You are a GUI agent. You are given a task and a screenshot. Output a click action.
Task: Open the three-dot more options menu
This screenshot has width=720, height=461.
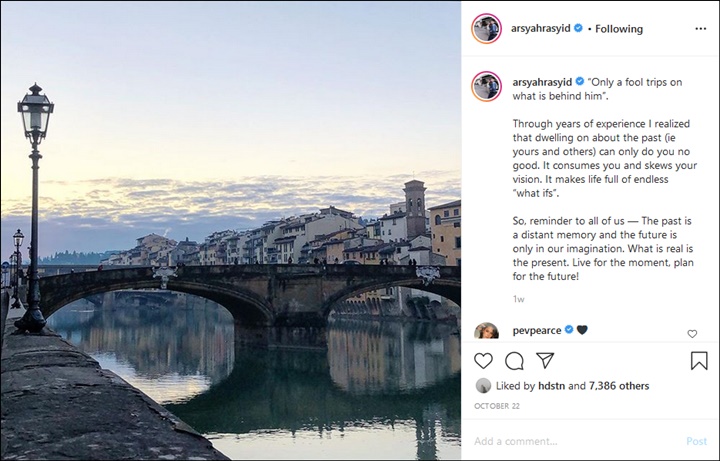point(701,28)
